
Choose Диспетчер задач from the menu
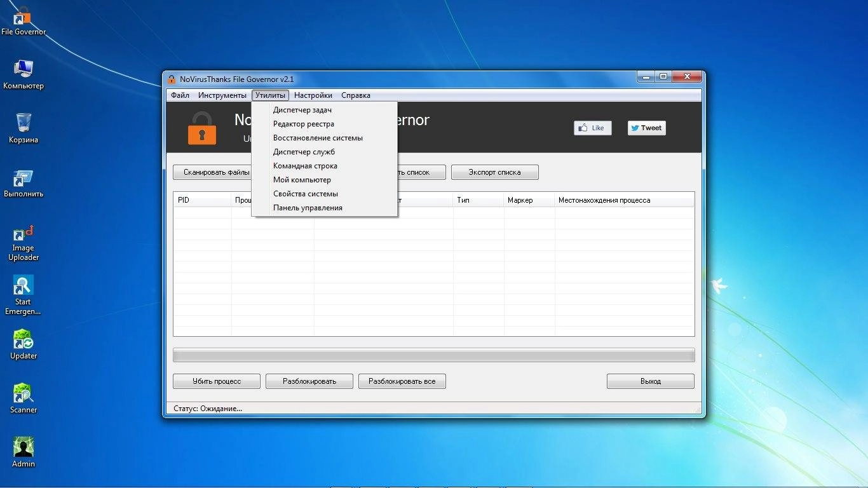click(x=325, y=110)
